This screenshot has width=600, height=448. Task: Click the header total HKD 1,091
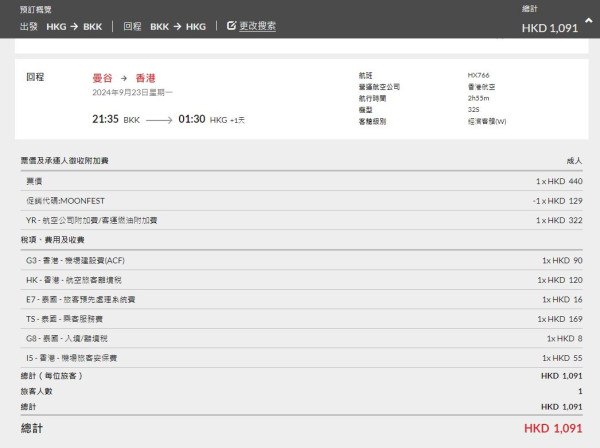click(x=550, y=27)
